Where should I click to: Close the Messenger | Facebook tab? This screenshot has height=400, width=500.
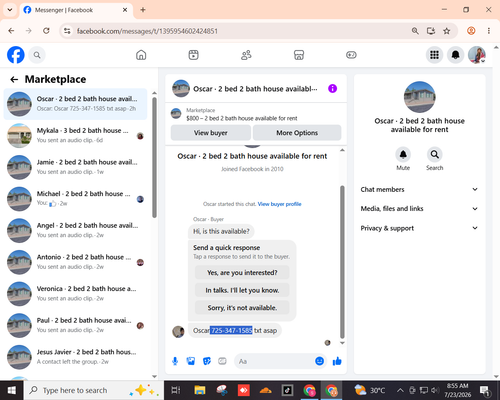pyautogui.click(x=125, y=10)
